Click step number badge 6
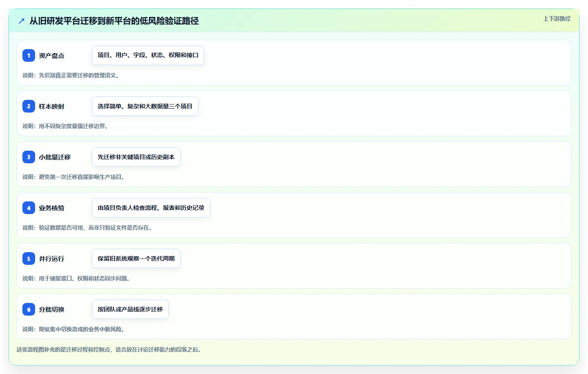Viewport: 588px width, 374px height. (x=29, y=309)
